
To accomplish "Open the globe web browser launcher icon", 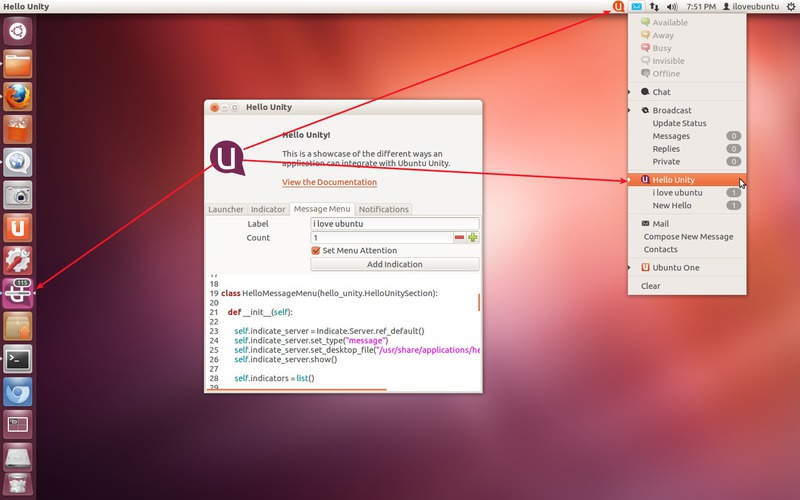I will pyautogui.click(x=18, y=162).
